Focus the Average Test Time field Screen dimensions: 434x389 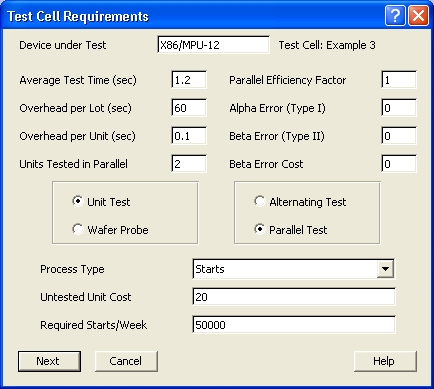[189, 80]
